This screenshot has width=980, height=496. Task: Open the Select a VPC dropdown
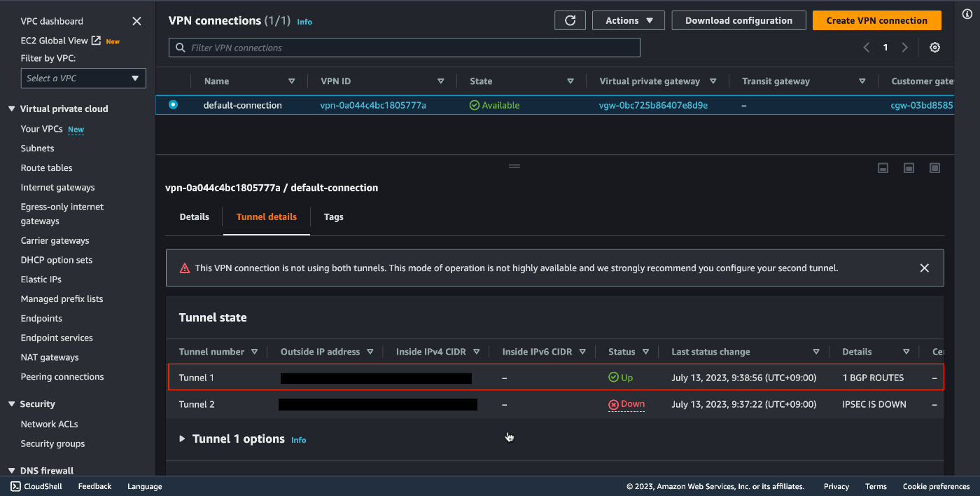(x=83, y=78)
